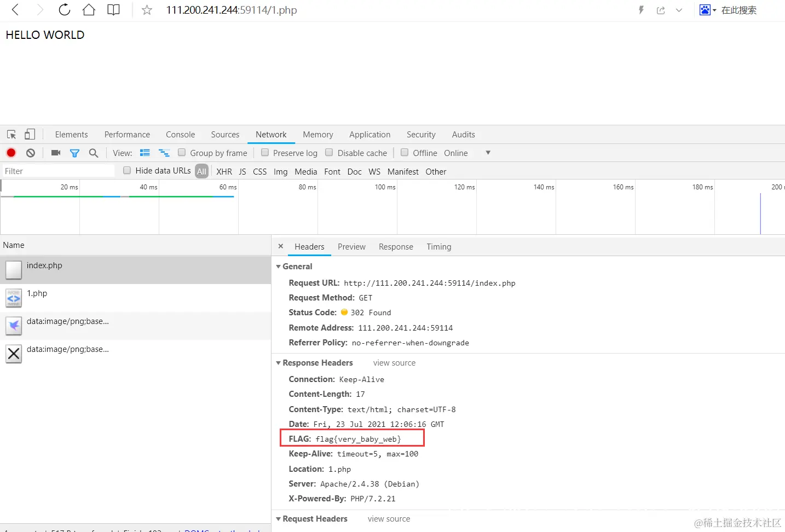Enable the Disable cache checkbox
Screen dimensions: 785x532
click(x=329, y=153)
